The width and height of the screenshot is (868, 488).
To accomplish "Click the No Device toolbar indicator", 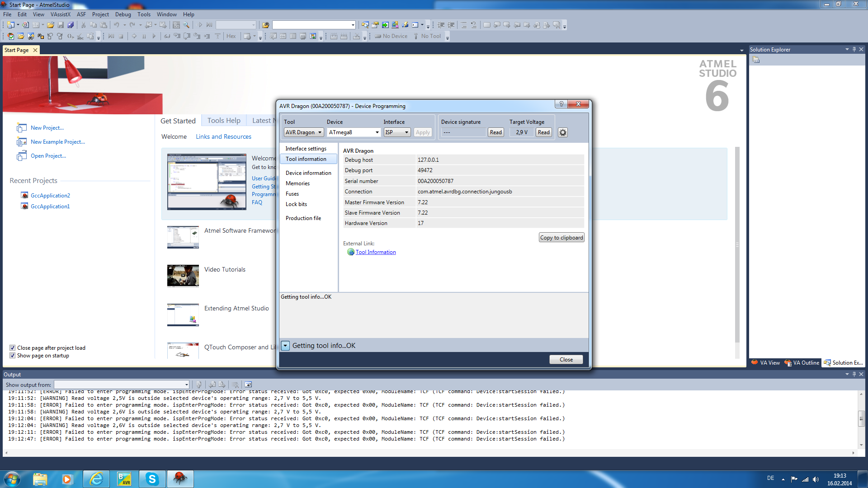I will (x=392, y=36).
